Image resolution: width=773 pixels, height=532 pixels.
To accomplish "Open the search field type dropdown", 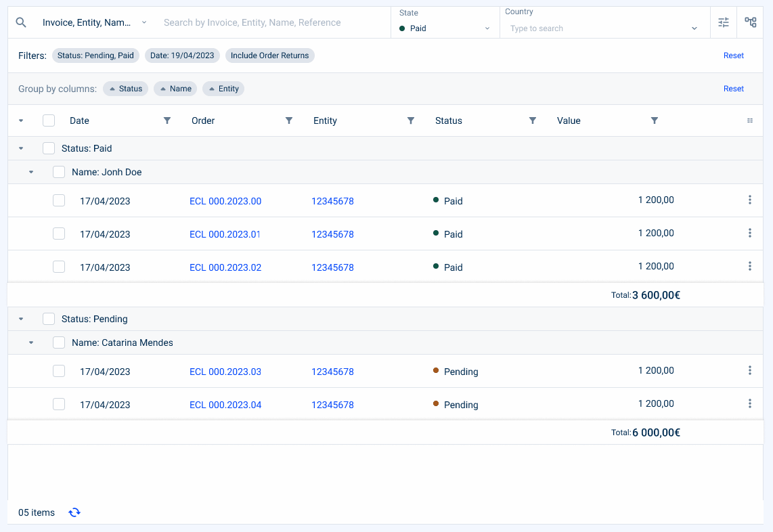I will 94,23.
